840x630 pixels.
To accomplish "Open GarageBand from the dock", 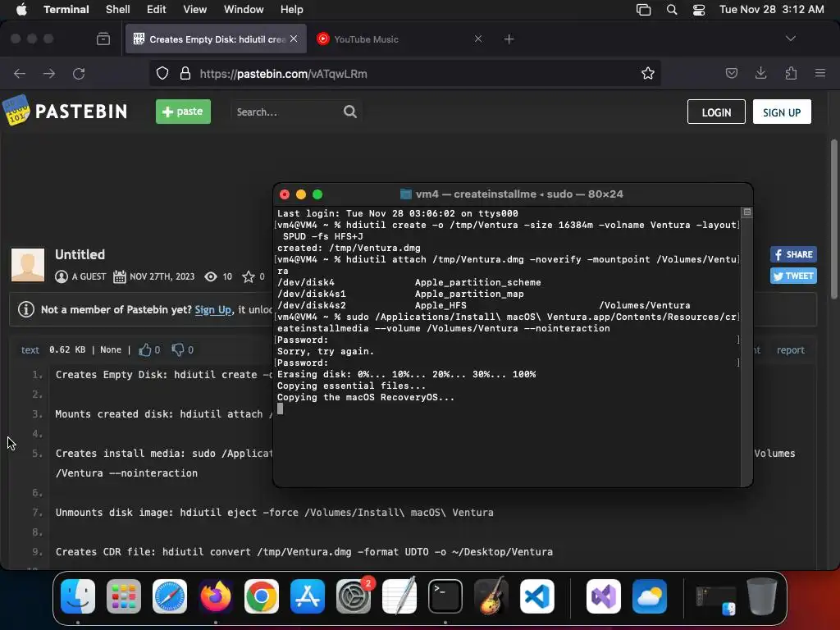I will tap(491, 596).
